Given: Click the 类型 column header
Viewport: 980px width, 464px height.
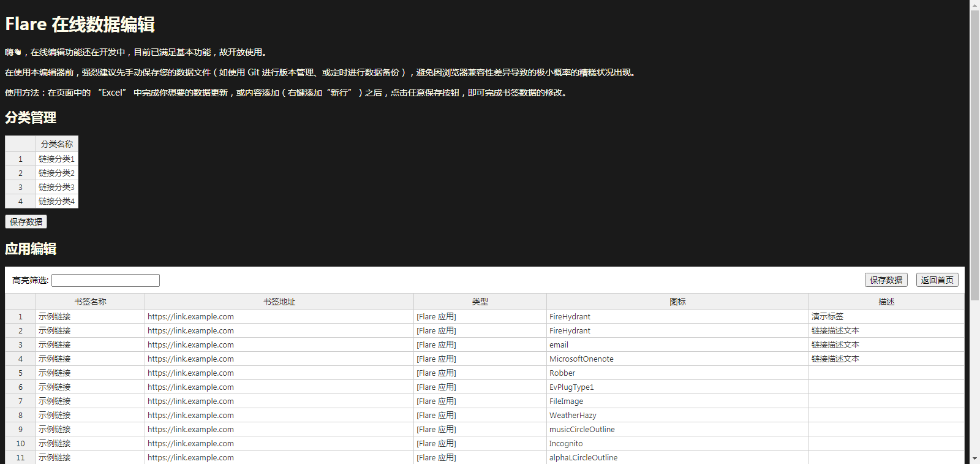Looking at the screenshot, I should tap(480, 302).
